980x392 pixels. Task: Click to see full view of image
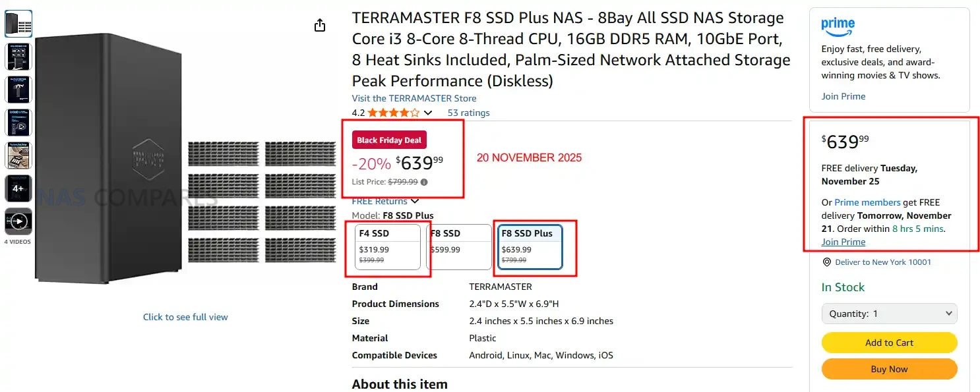click(185, 317)
